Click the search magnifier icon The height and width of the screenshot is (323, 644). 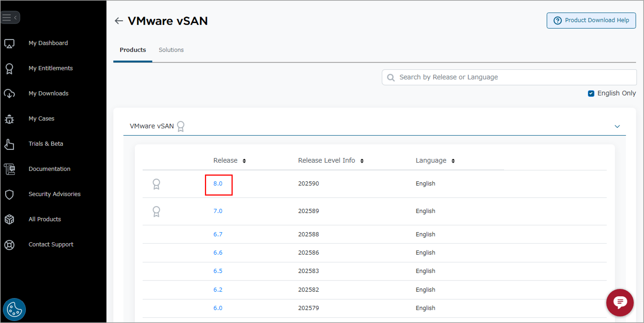click(391, 78)
